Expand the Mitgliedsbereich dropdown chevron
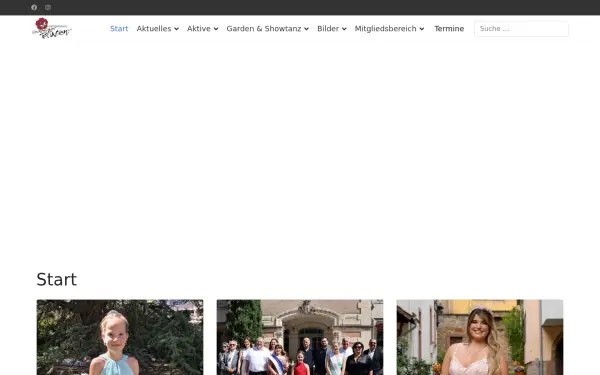The height and width of the screenshot is (375, 600). coord(422,29)
